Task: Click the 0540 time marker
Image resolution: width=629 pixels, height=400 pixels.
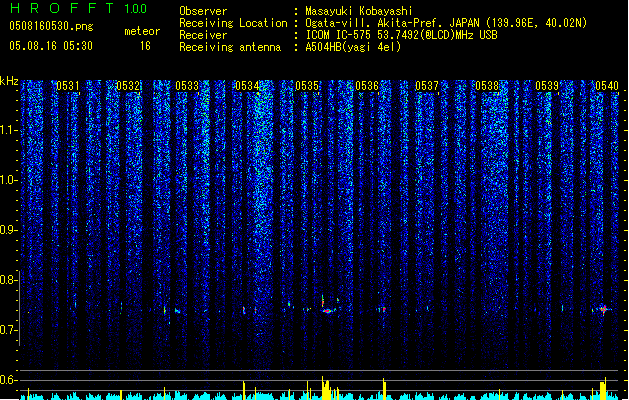Action: [x=607, y=86]
